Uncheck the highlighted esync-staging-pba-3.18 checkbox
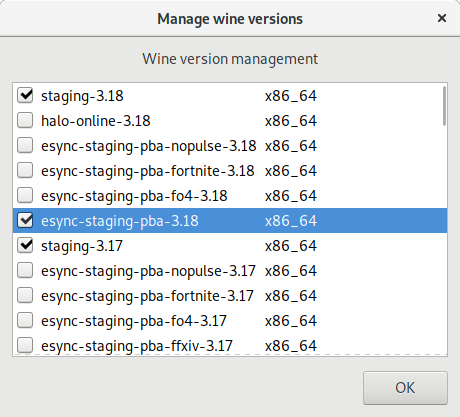The image size is (460, 417). pos(25,221)
